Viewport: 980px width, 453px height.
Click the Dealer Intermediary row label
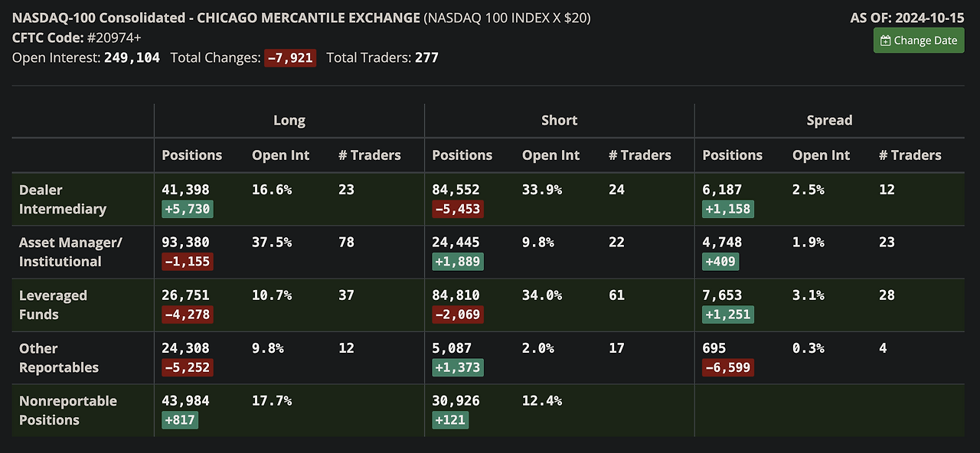click(x=63, y=199)
